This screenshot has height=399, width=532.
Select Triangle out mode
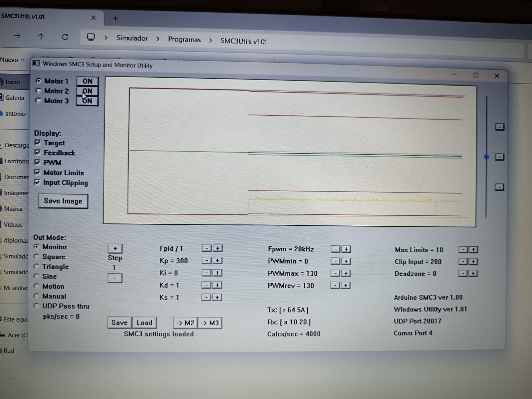pos(37,266)
